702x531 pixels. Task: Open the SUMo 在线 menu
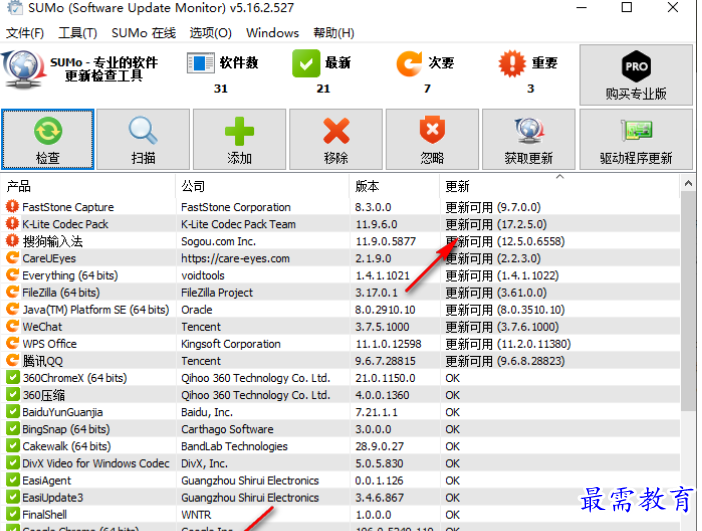coord(143,33)
